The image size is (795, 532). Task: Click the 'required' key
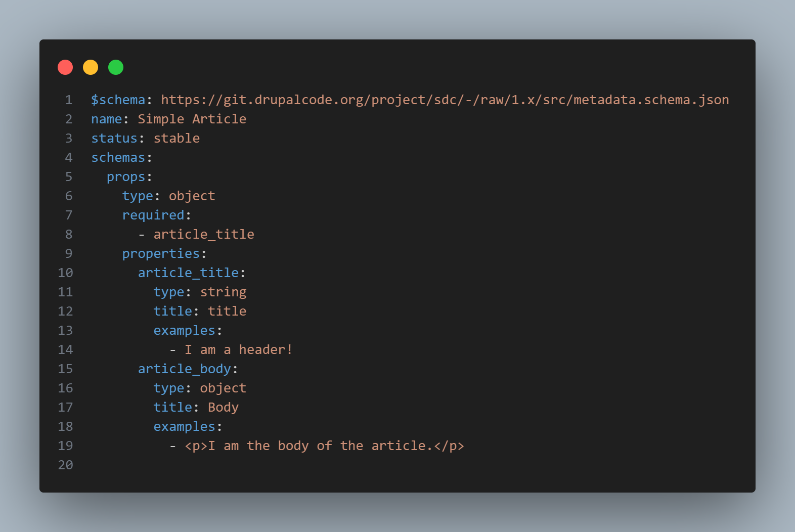pyautogui.click(x=153, y=215)
